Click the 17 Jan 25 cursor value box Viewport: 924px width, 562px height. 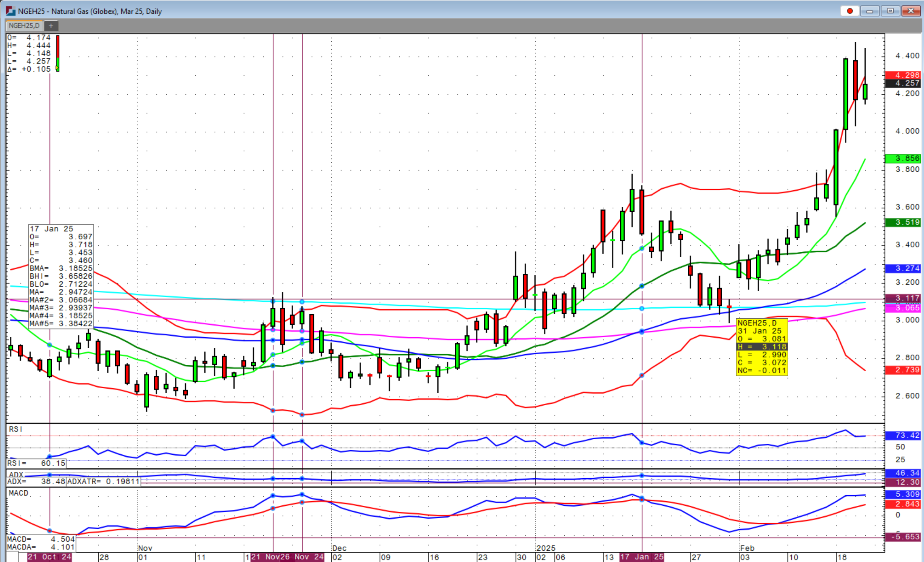pyautogui.click(x=61, y=276)
